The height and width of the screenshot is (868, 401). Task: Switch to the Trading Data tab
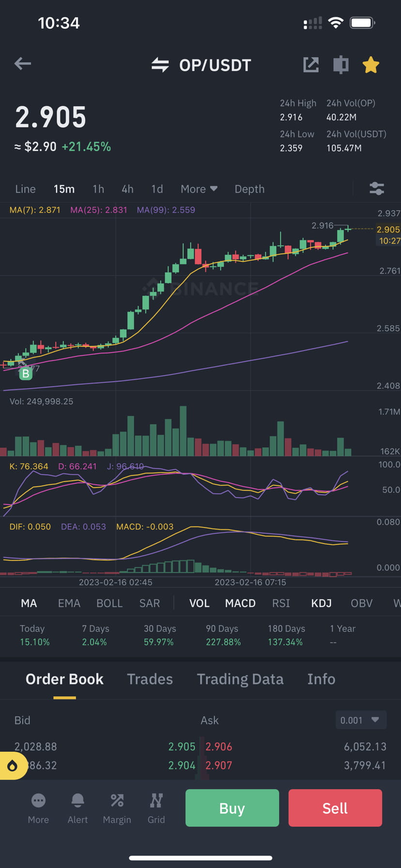240,679
